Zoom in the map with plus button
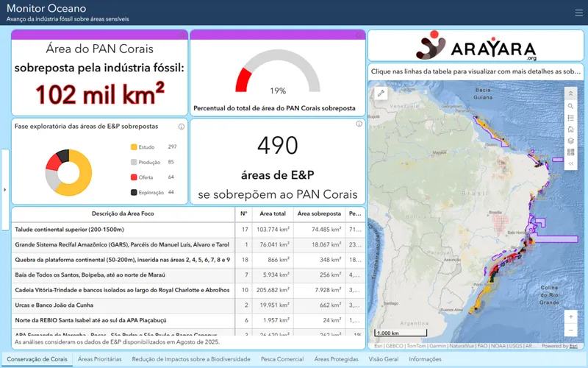588x368 pixels. (x=570, y=317)
